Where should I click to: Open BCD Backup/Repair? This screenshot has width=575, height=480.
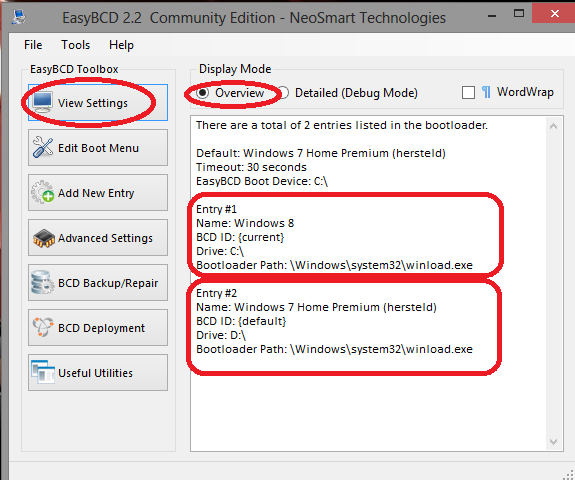(98, 282)
